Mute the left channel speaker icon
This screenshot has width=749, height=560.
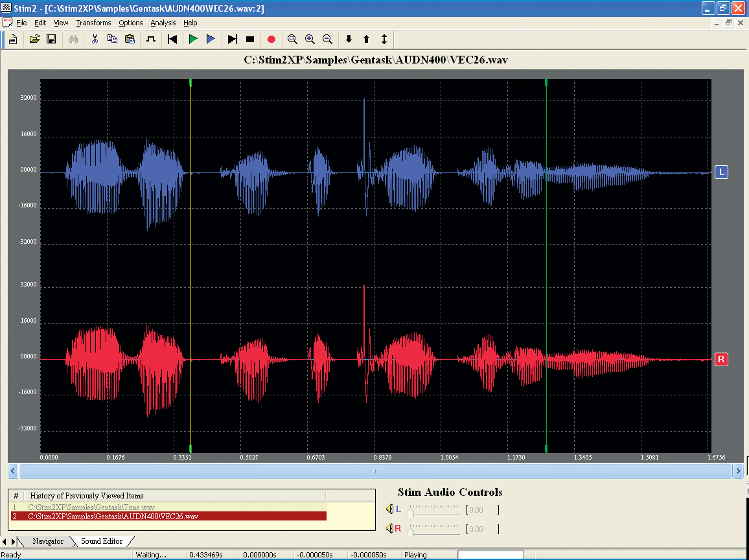[x=389, y=509]
